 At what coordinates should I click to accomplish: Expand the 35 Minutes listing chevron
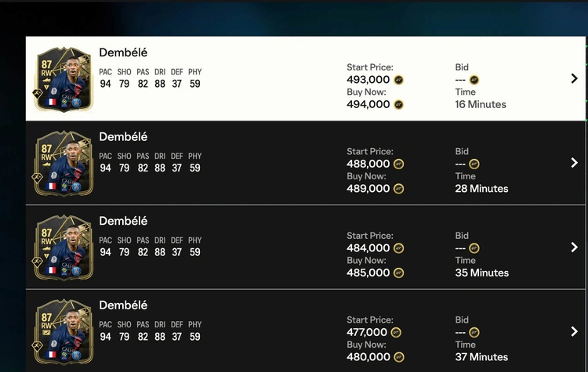click(x=574, y=247)
